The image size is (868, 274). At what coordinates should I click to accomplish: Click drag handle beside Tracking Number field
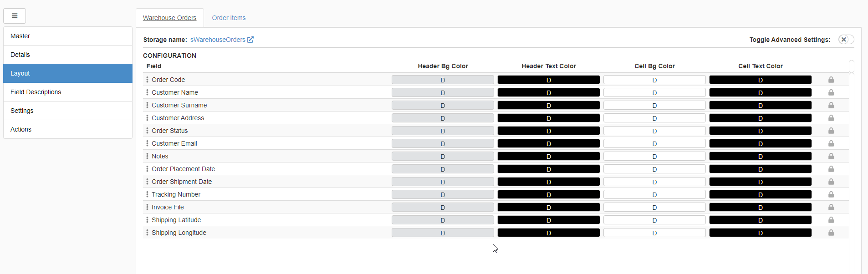[147, 194]
